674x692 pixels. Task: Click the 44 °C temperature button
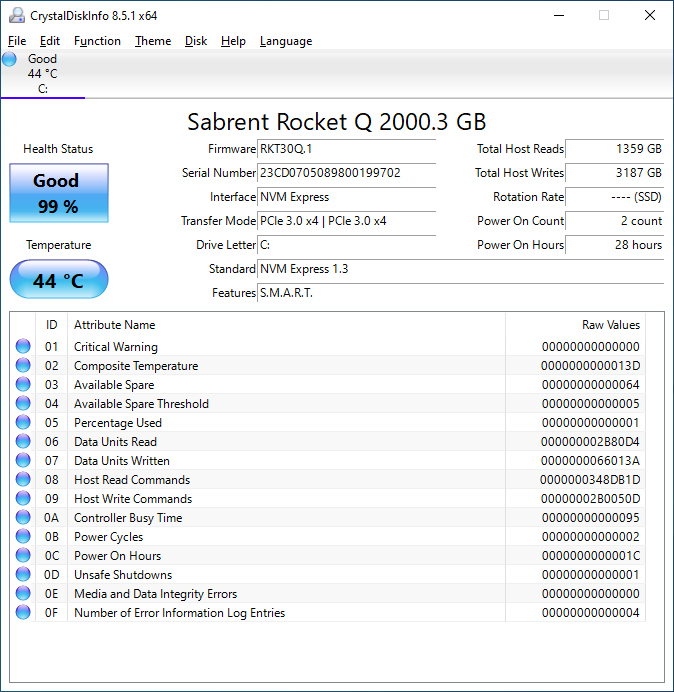pyautogui.click(x=58, y=280)
